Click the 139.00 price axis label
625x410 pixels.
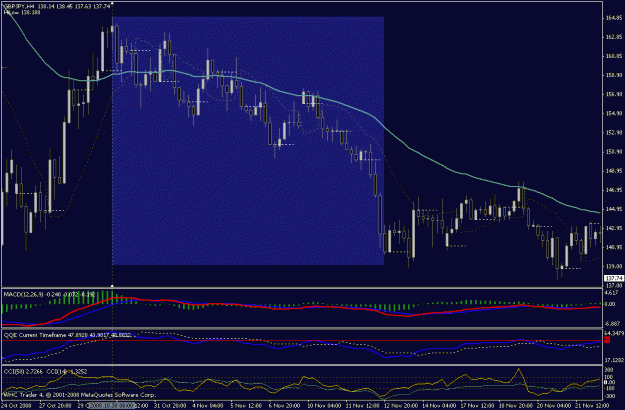613,267
